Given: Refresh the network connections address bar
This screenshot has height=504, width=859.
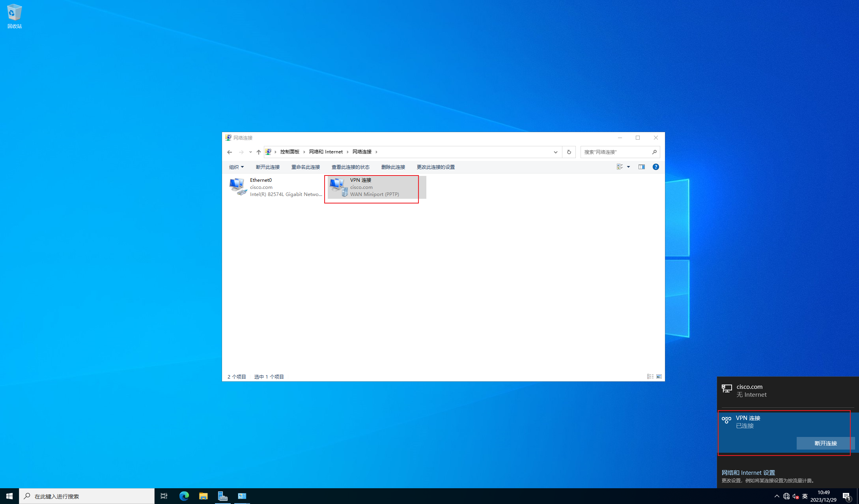Looking at the screenshot, I should pyautogui.click(x=569, y=152).
